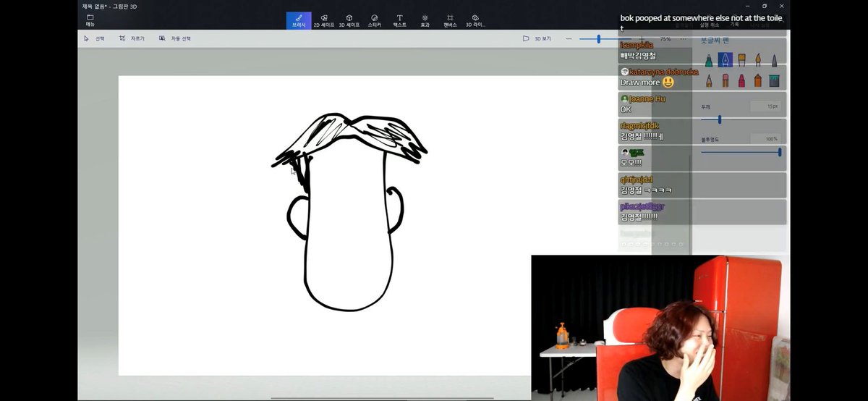Toggle the 3D 보기 view mode
Image resolution: width=868 pixels, height=401 pixels.
[537, 38]
